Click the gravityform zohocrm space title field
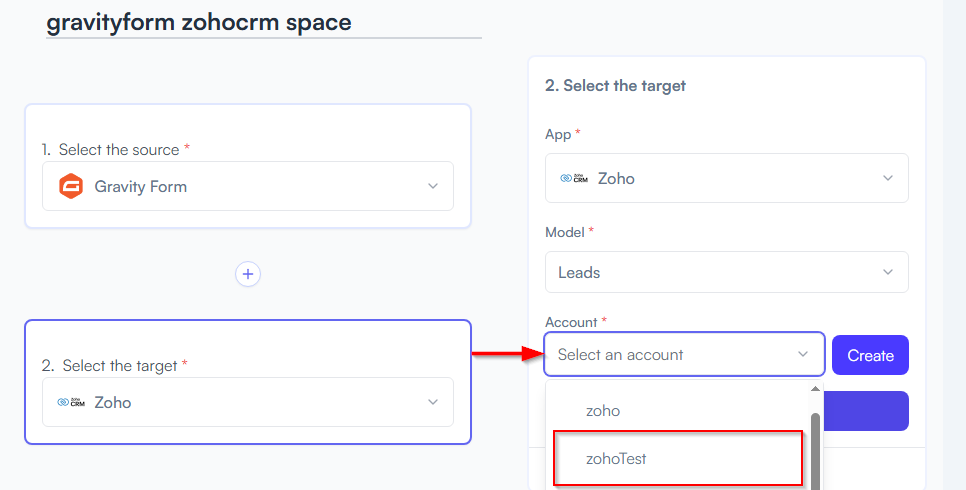 [264, 23]
